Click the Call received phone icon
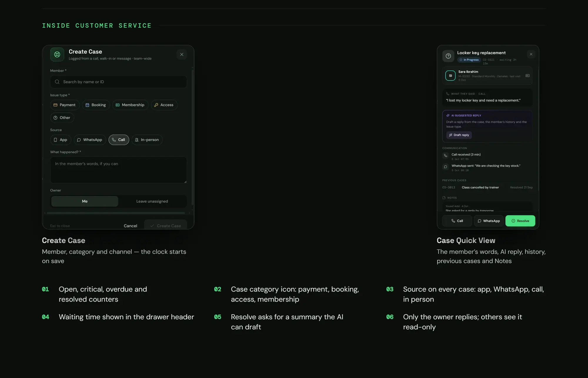This screenshot has height=378, width=588. point(446,155)
